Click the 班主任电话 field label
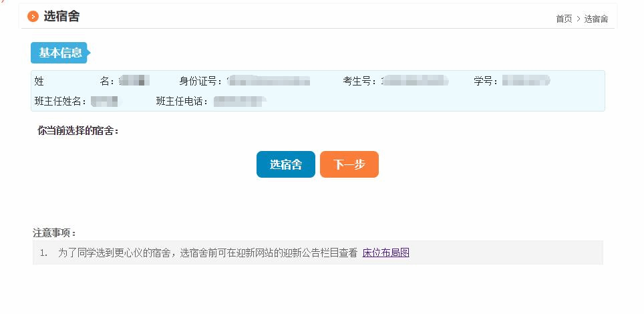644x314 pixels. click(x=182, y=102)
